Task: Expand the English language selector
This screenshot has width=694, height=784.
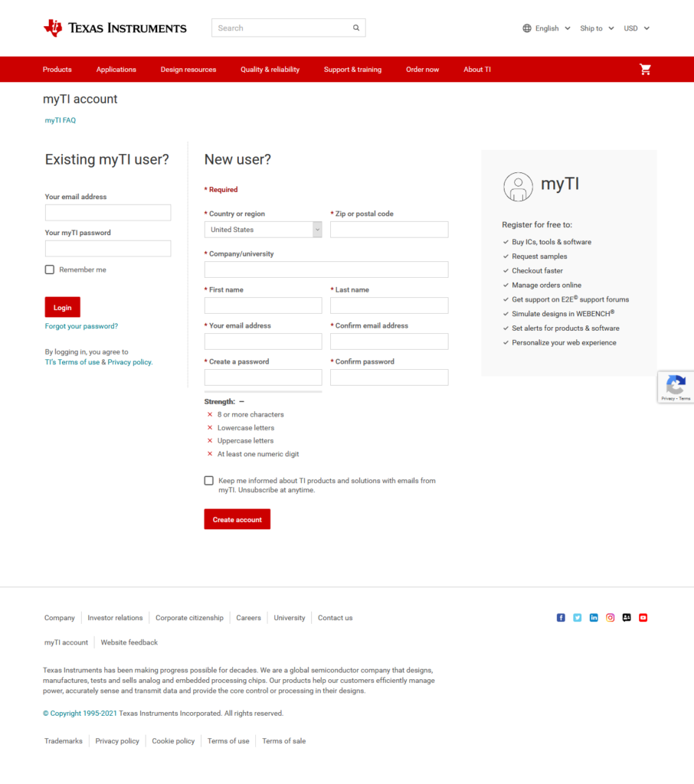Action: click(x=547, y=28)
